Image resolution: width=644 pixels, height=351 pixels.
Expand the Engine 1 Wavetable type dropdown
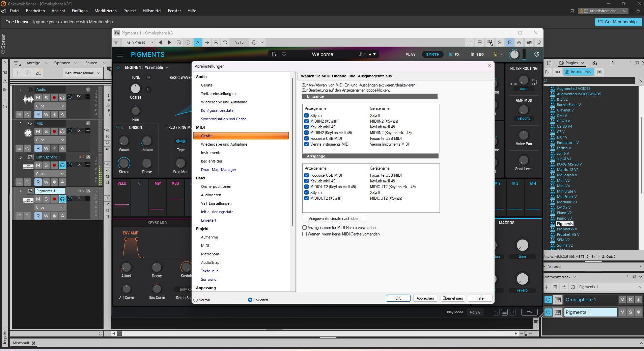point(167,68)
